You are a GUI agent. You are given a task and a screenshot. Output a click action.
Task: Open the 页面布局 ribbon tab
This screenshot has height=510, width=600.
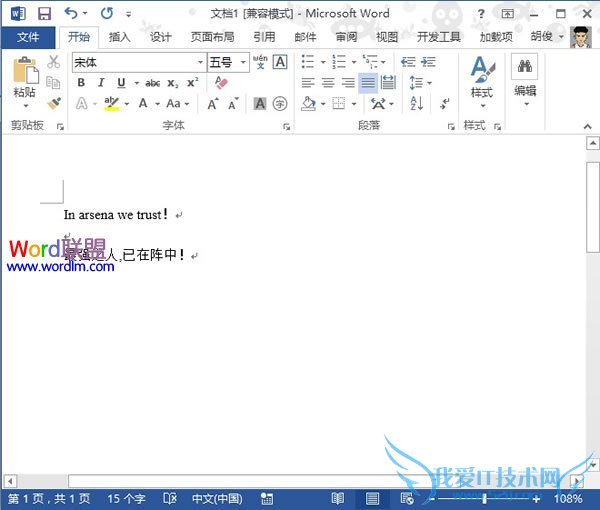(212, 37)
